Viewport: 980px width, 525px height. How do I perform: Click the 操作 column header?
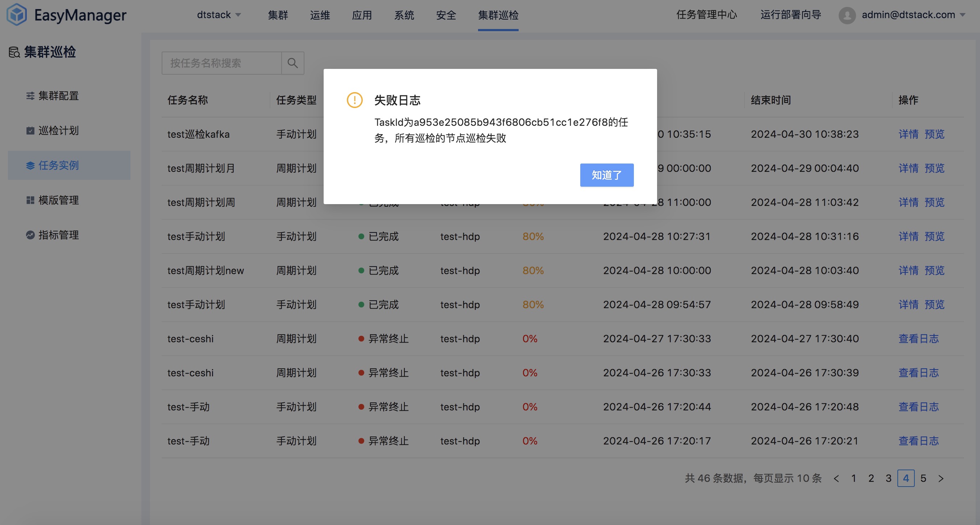coord(909,100)
